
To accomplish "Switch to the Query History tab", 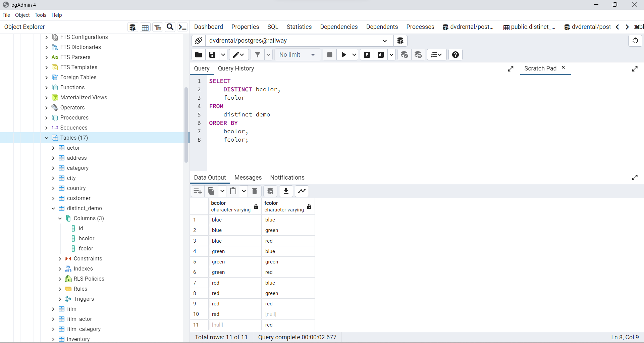I will click(236, 68).
